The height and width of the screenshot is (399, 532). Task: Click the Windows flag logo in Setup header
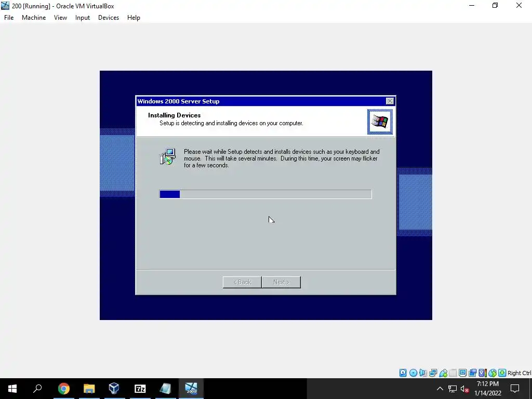click(380, 122)
